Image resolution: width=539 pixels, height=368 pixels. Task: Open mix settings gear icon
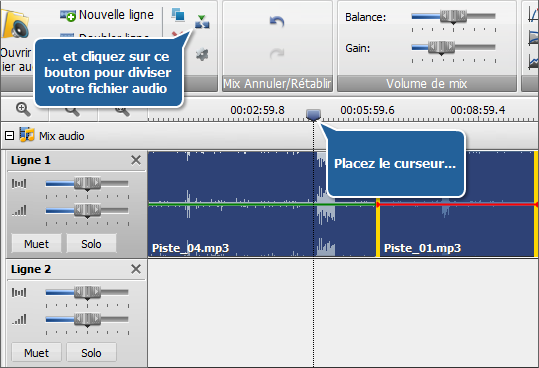(x=202, y=54)
